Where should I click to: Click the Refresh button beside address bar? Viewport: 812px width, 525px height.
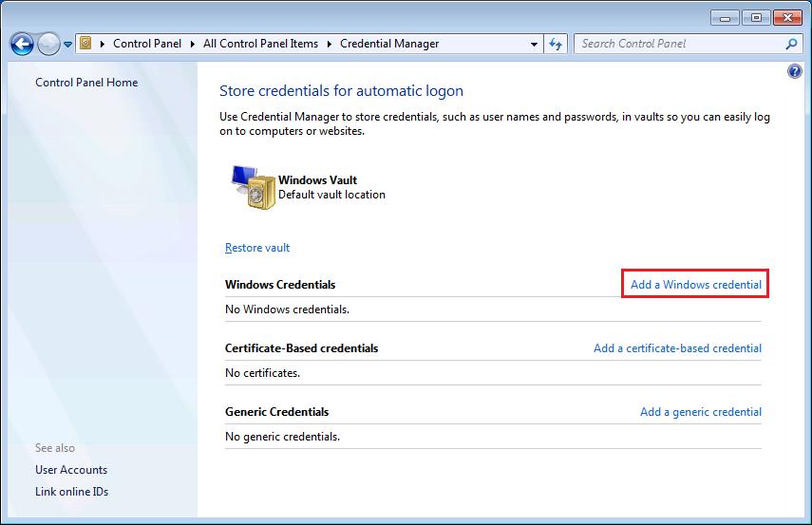click(557, 44)
